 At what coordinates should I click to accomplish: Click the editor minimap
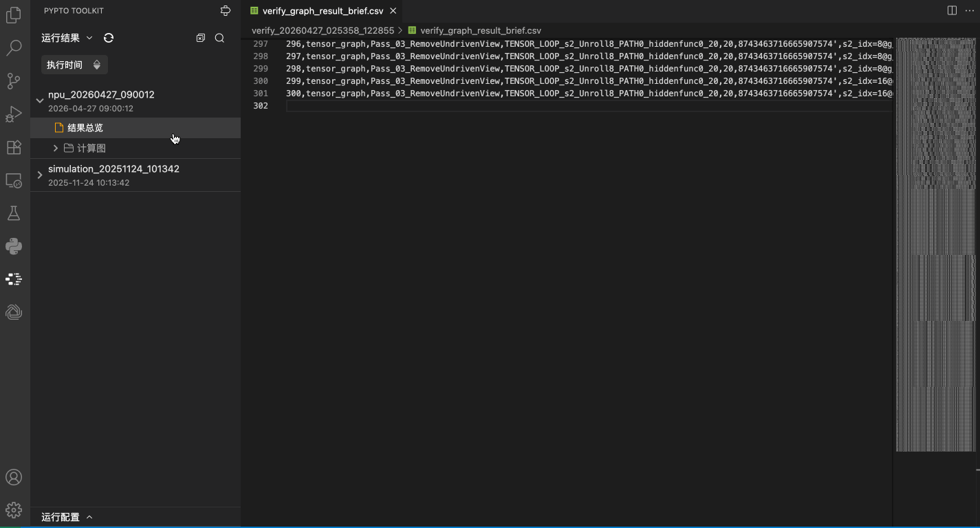click(x=935, y=245)
